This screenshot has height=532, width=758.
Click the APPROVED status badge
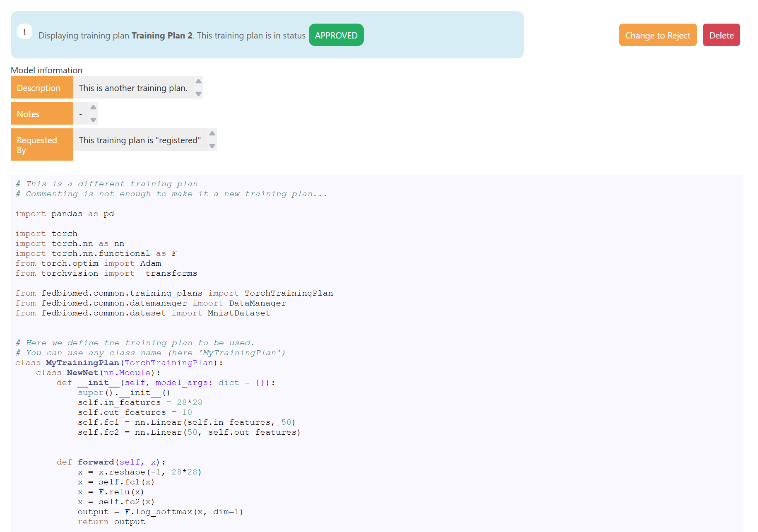(x=336, y=35)
